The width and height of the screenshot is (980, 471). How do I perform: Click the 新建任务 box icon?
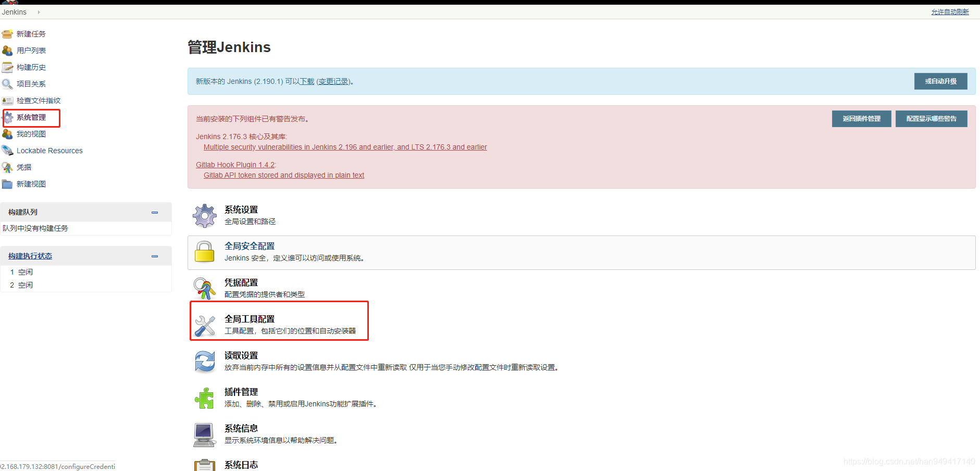pyautogui.click(x=7, y=34)
